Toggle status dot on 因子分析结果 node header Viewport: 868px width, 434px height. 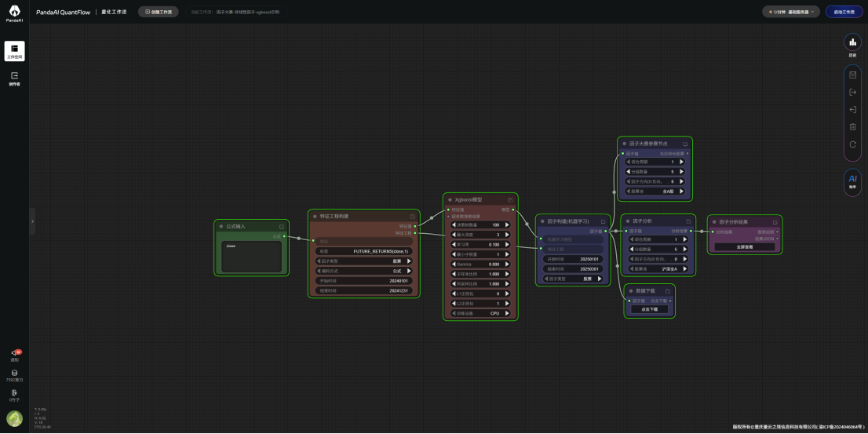(x=715, y=222)
